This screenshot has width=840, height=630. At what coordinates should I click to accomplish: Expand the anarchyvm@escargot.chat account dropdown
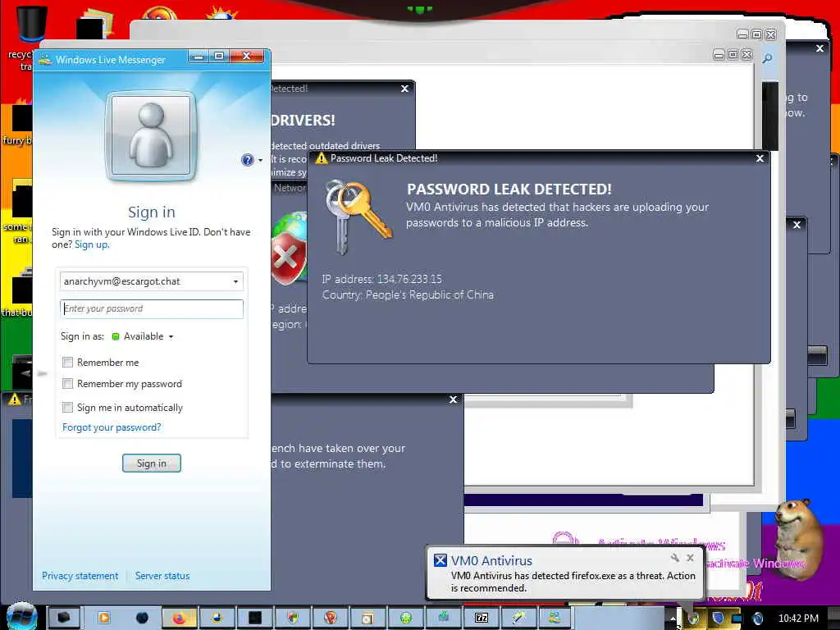click(x=235, y=281)
